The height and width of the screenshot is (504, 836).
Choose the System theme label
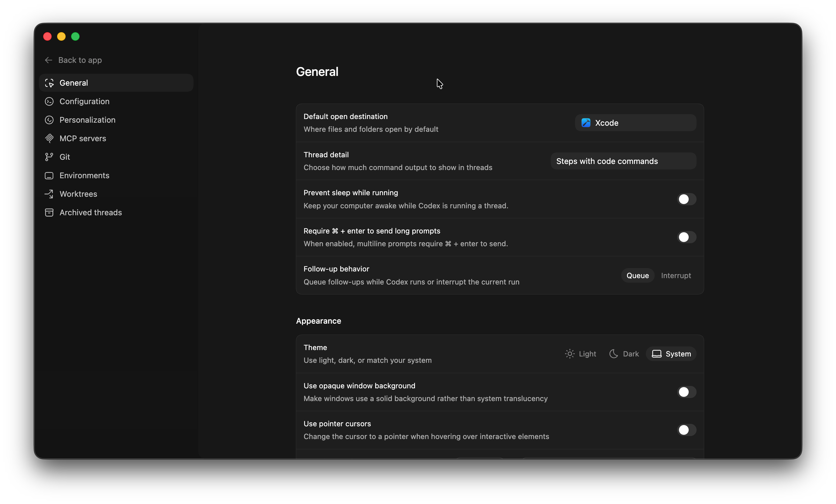(678, 354)
